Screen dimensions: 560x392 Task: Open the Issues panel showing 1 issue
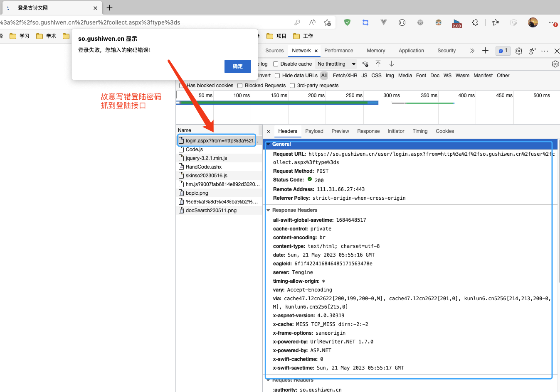(x=503, y=51)
